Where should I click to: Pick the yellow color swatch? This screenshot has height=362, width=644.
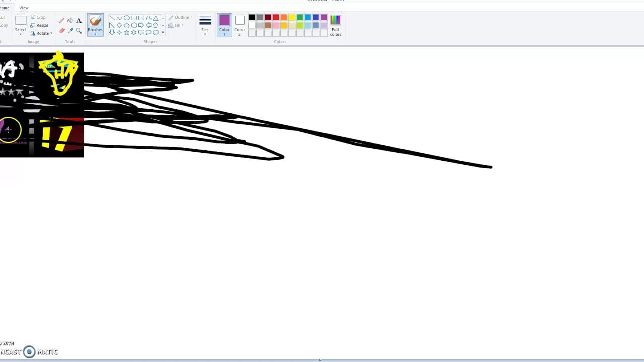[292, 17]
